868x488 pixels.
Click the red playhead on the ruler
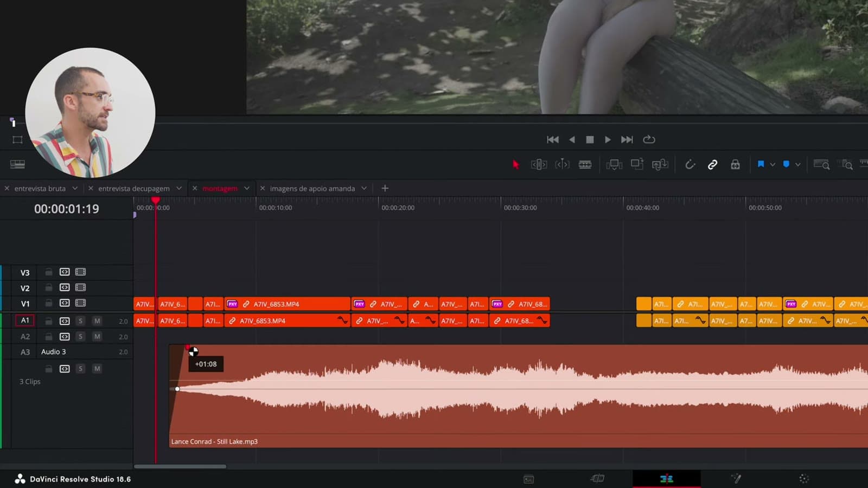156,201
